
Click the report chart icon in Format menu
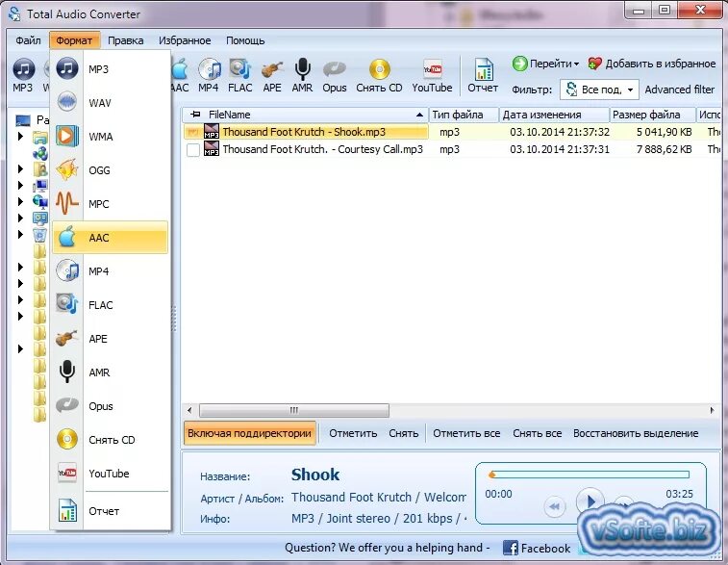click(x=67, y=511)
